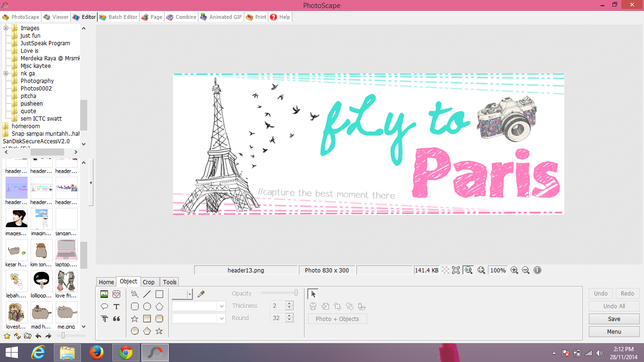Click the Save button
The width and height of the screenshot is (644, 362).
point(614,319)
